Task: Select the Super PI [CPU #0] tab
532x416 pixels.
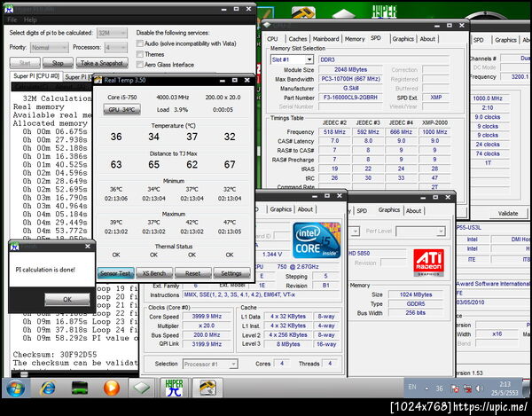Action: tap(36, 76)
